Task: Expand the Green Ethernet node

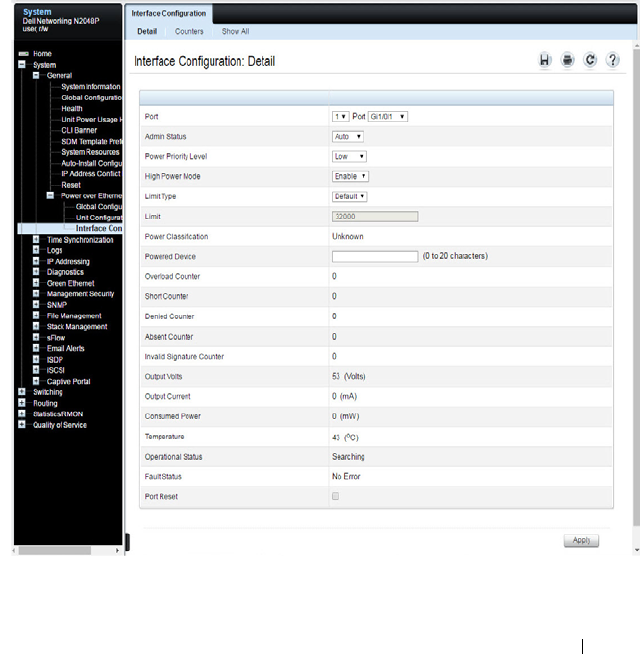Action: coord(36,283)
